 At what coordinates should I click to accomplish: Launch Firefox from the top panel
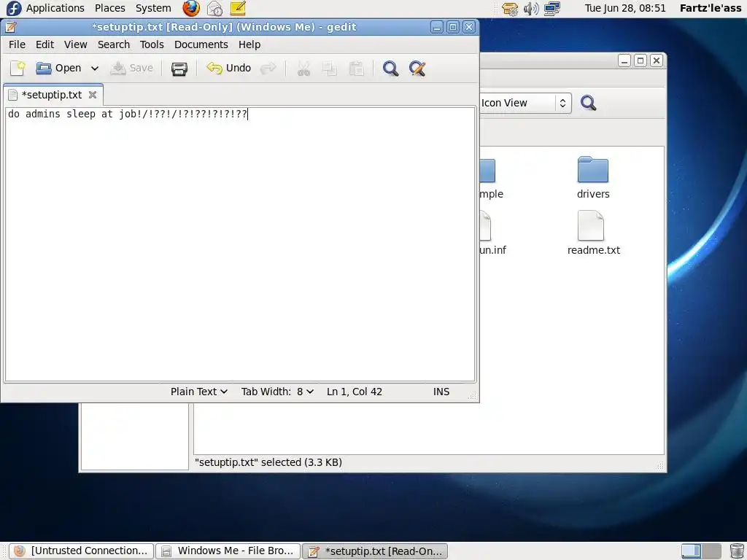(191, 8)
